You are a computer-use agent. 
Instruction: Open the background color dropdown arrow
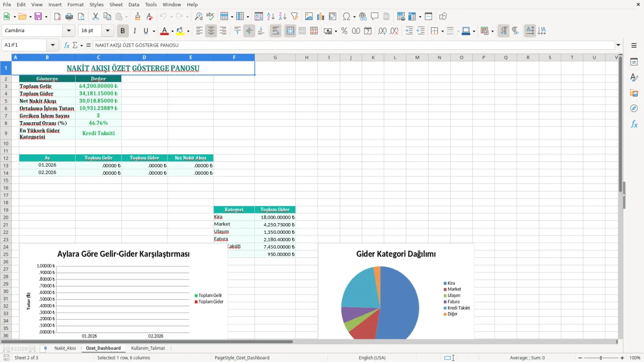188,31
